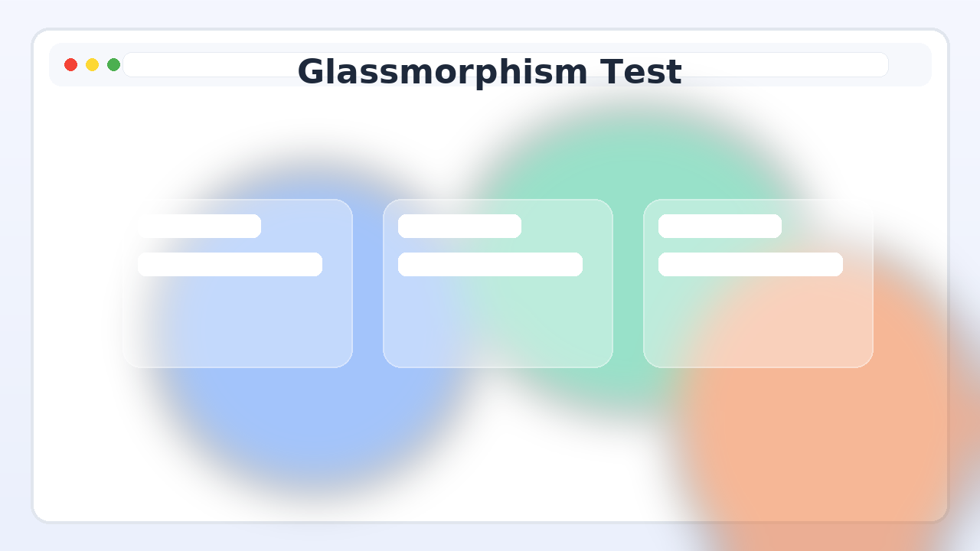
Task: Click the long placeholder bar on right card
Action: [750, 264]
